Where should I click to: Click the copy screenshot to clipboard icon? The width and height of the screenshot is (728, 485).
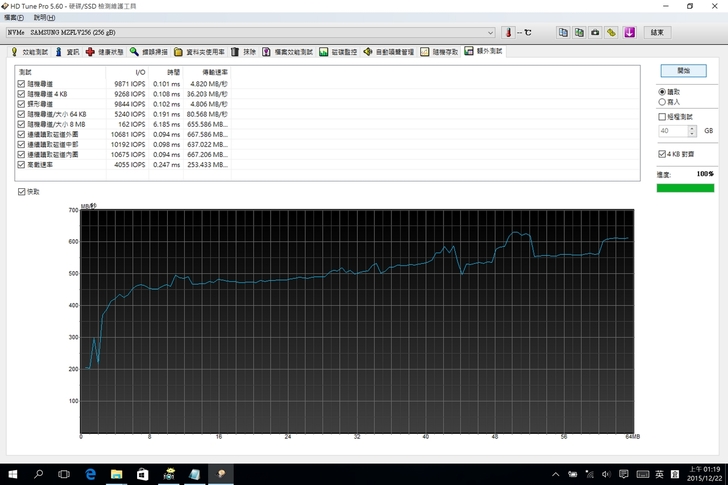[x=579, y=32]
